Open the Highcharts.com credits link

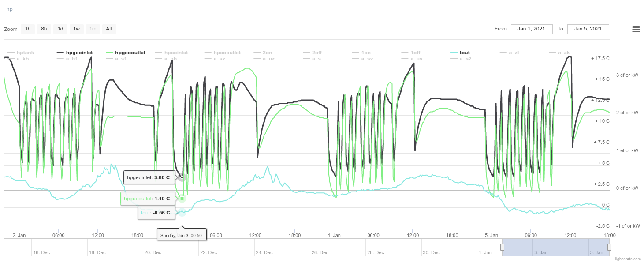coord(626,259)
